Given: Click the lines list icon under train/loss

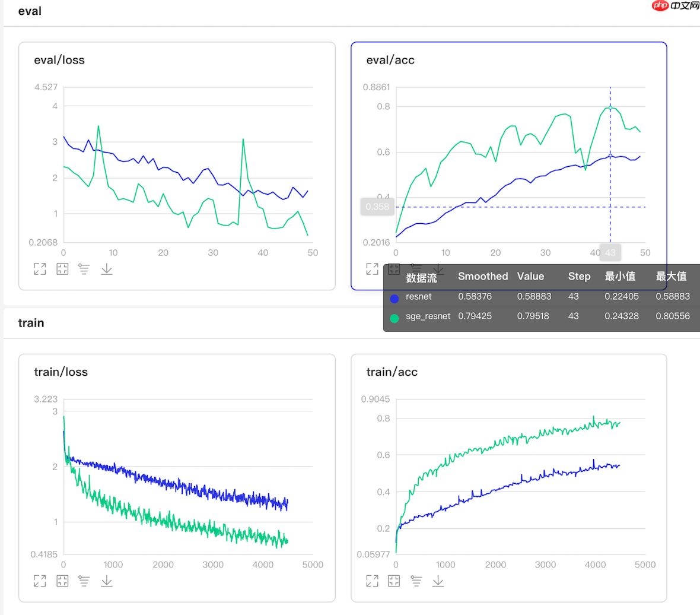Looking at the screenshot, I should click(84, 581).
